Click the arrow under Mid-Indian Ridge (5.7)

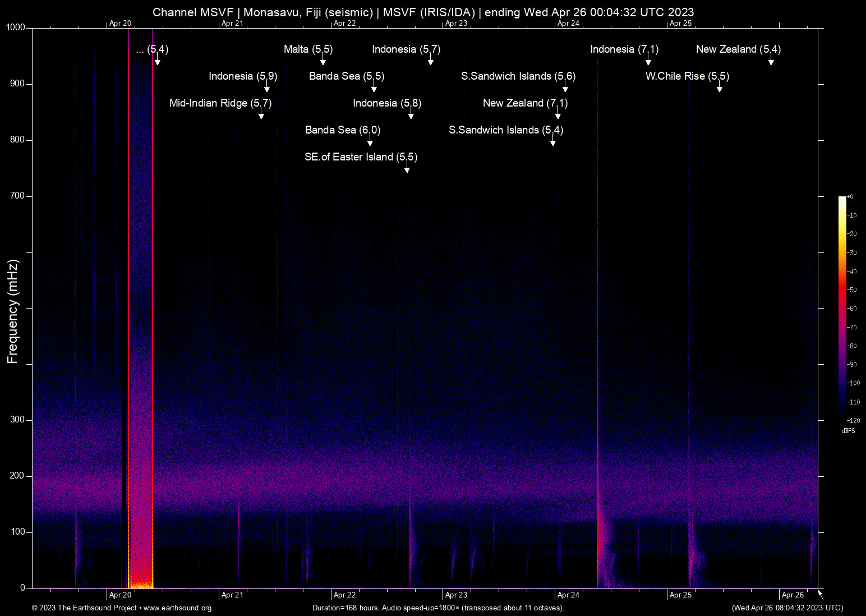[x=261, y=114]
